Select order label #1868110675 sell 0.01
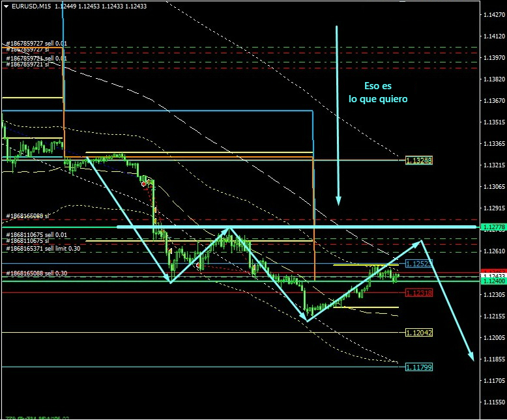The image size is (507, 420). click(36, 234)
